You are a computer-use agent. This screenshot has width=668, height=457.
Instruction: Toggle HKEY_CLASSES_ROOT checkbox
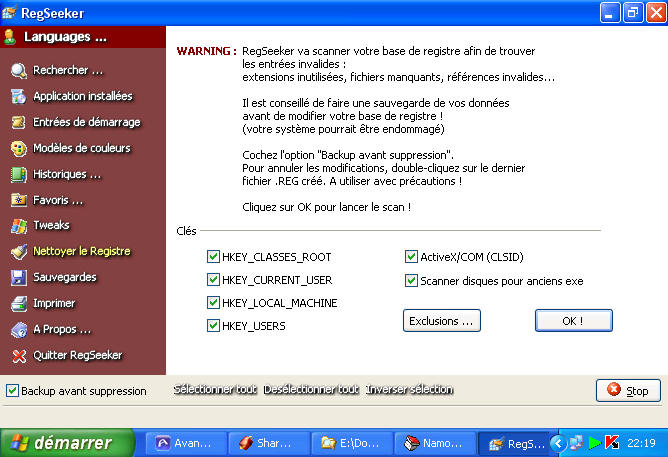pyautogui.click(x=213, y=257)
